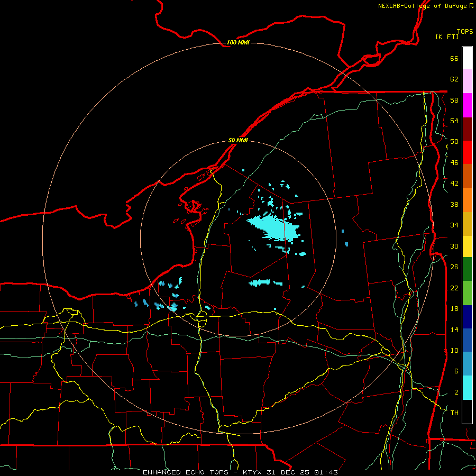Click the "50" legend value label
The width and height of the screenshot is (476, 476).
point(454,142)
